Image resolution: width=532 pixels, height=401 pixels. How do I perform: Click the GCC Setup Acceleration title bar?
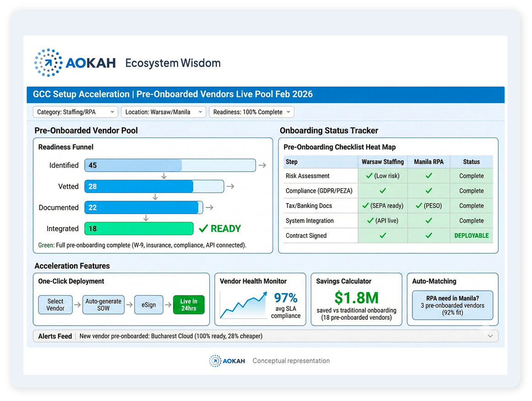[x=266, y=94]
